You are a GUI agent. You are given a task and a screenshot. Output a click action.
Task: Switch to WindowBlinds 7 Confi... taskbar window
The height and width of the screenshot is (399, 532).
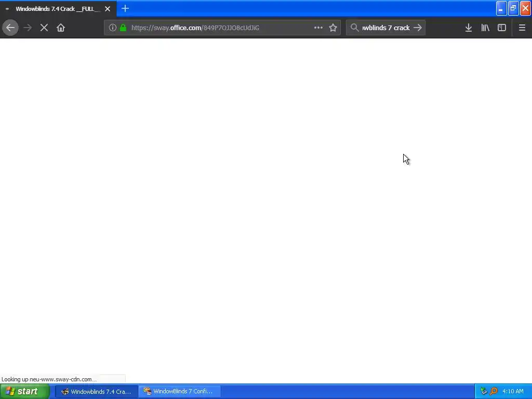coord(179,392)
